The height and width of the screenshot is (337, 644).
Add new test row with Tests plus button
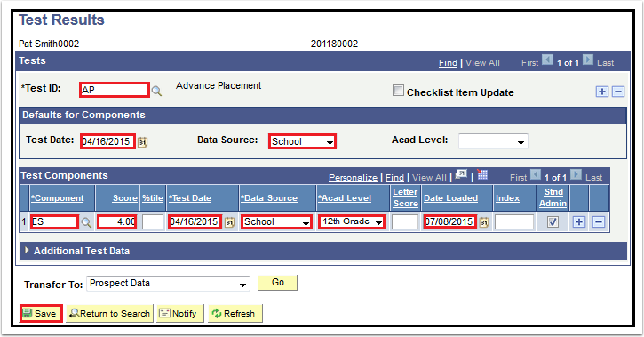click(x=602, y=92)
